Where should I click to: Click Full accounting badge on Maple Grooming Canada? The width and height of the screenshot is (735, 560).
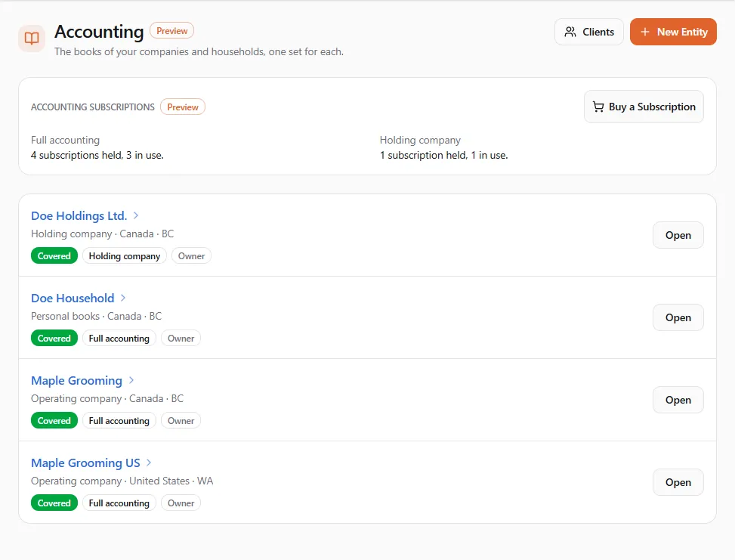tap(119, 421)
